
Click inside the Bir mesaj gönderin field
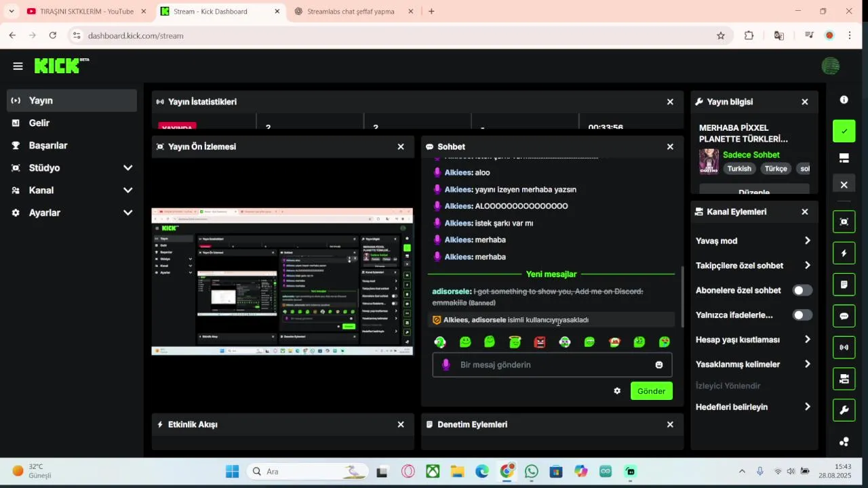(552, 365)
